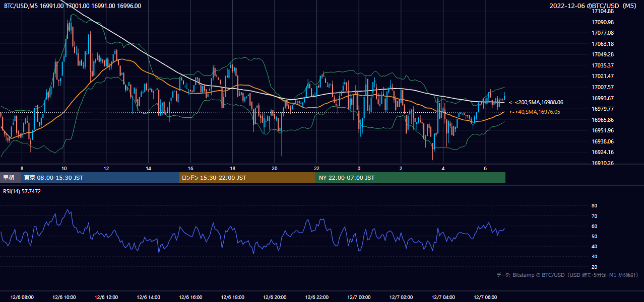
Task: Click the 12/7 04:00 time label
Action: [x=443, y=297]
